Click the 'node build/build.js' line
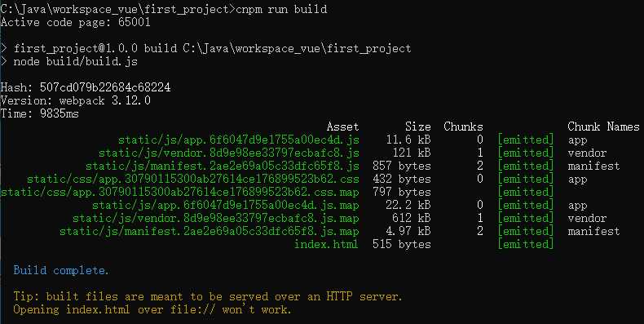This screenshot has width=644, height=324. [76, 62]
